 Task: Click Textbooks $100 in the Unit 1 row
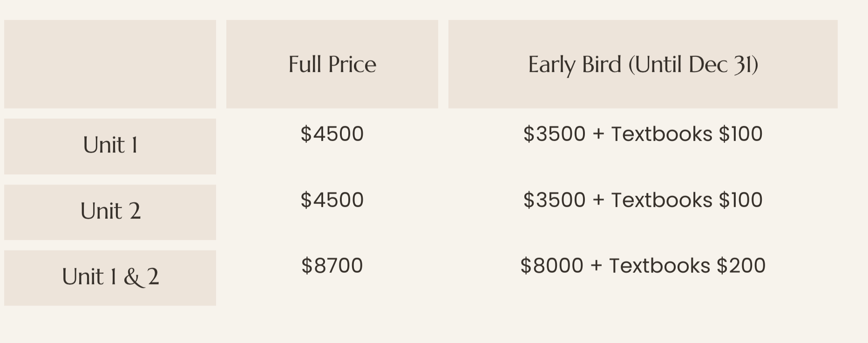686,134
